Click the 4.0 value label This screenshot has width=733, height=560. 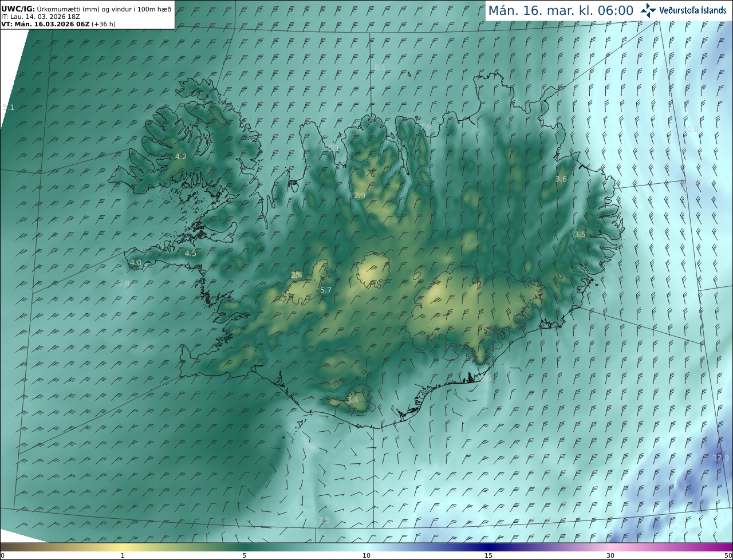pos(136,263)
